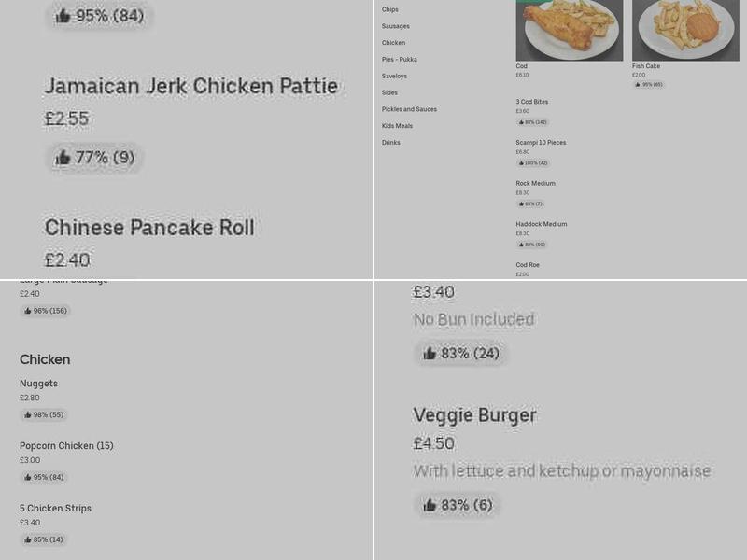This screenshot has height=560, width=747.
Task: Click the Cod dish photo
Action: (x=569, y=28)
